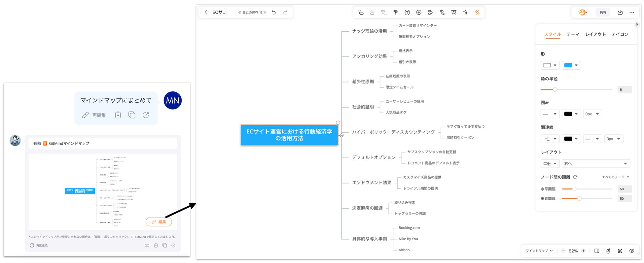Delete the mind map reply in chat
644x263 pixels.
tap(156, 246)
